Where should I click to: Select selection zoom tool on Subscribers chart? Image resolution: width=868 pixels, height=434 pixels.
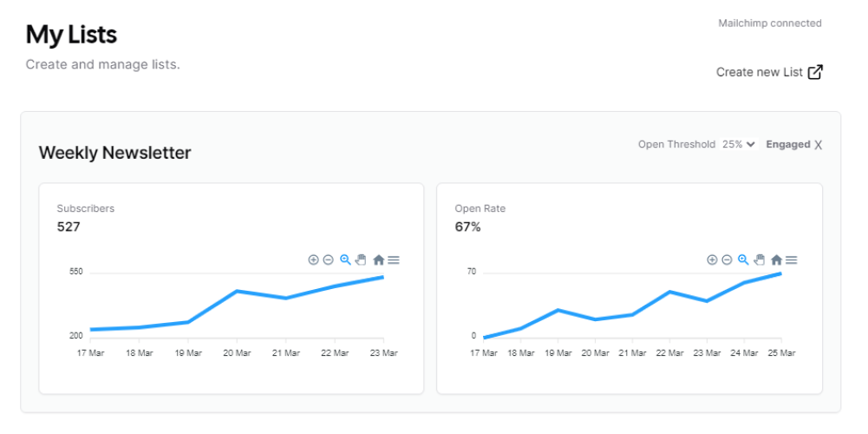click(x=345, y=260)
